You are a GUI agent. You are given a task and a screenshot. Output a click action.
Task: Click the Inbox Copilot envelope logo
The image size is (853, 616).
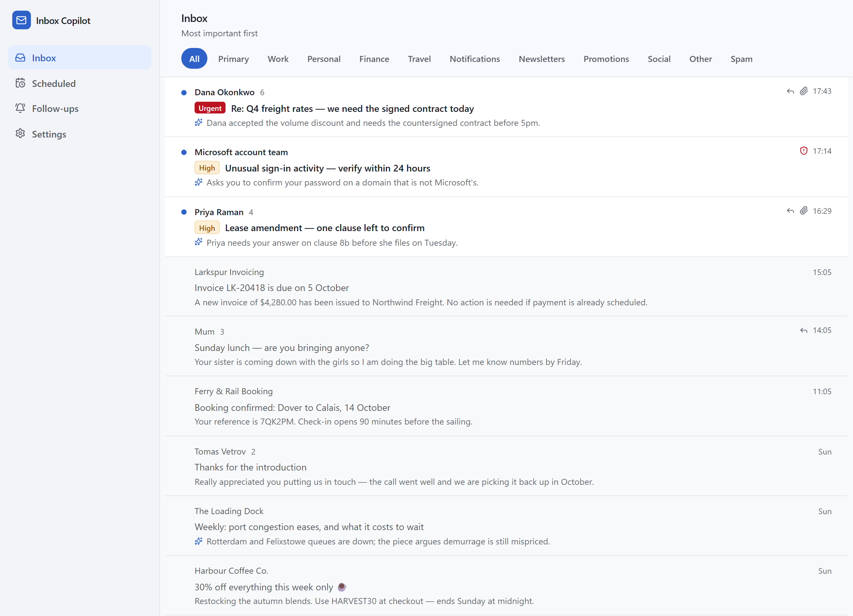21,20
